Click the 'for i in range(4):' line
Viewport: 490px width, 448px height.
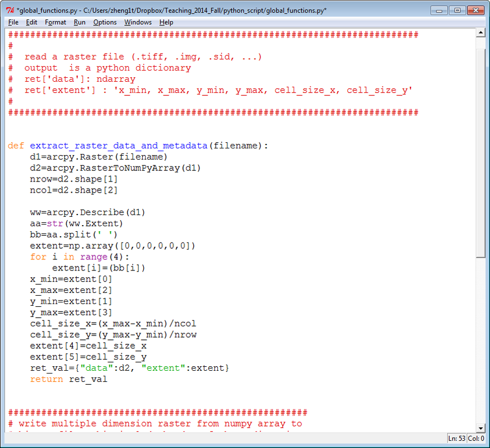coord(80,257)
